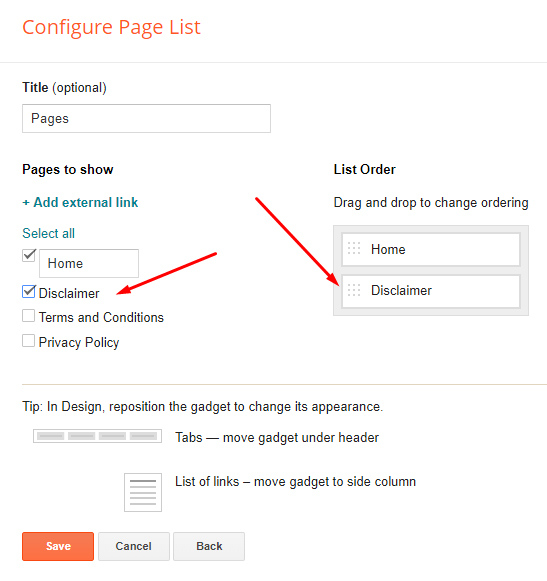547x581 pixels.
Task: Cancel the page list changes
Action: 134,546
